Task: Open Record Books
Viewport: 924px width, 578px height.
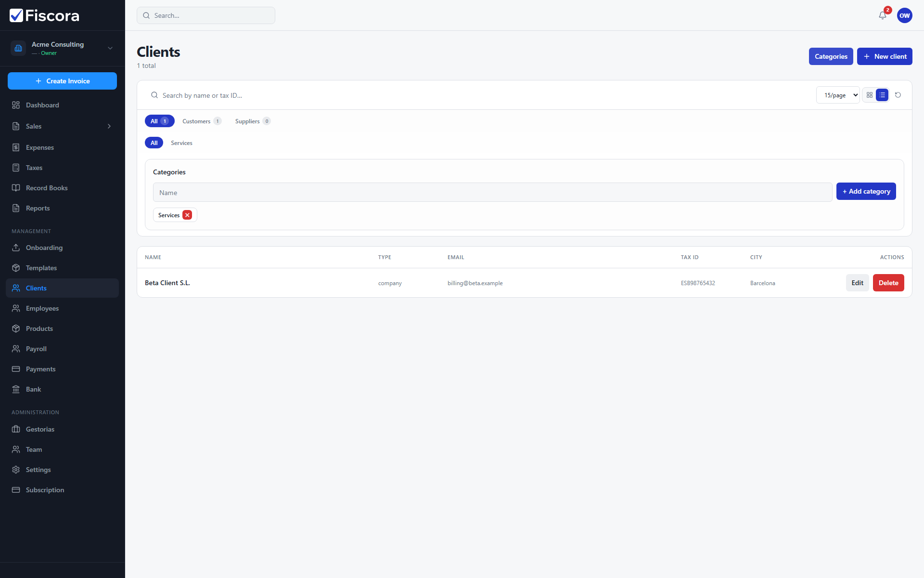Action: point(62,188)
